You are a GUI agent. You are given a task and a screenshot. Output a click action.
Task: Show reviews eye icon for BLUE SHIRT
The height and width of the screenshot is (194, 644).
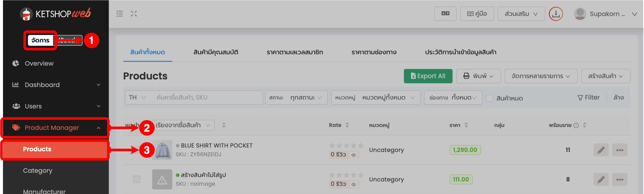point(353,155)
